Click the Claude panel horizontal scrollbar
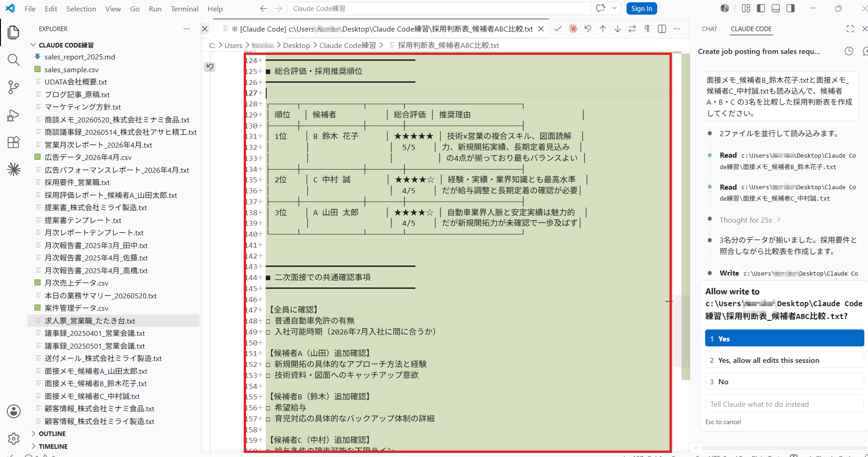868x457 pixels. click(783, 448)
